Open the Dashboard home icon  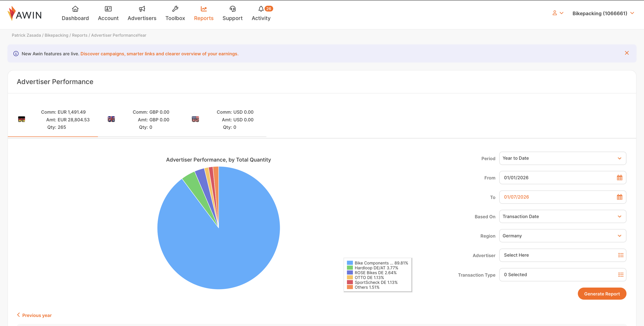[x=75, y=9]
